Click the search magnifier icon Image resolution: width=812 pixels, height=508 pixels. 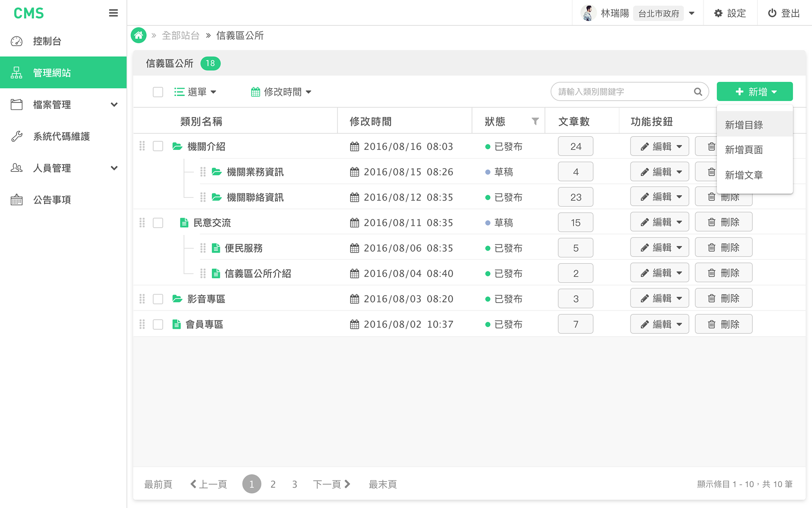pos(698,92)
